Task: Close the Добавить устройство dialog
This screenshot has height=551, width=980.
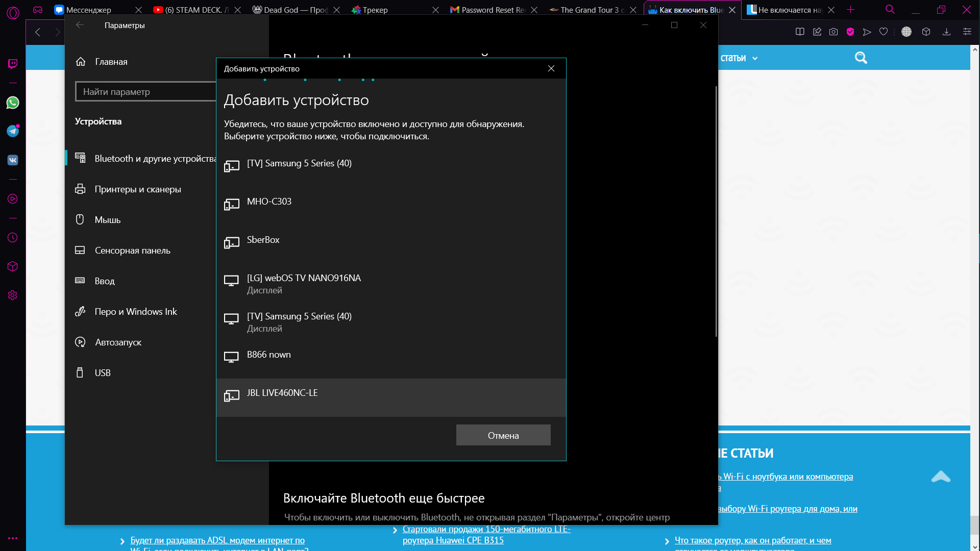Action: click(551, 68)
